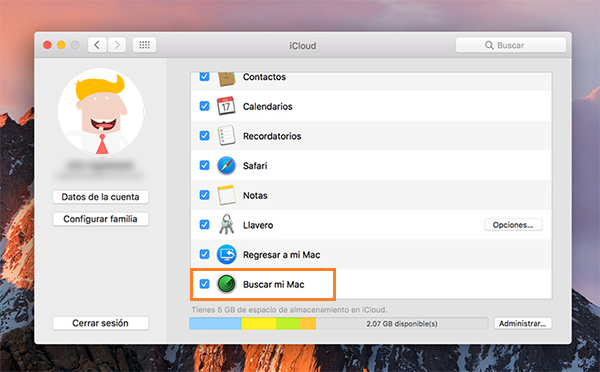Uncheck the Contactos checkbox

(204, 77)
